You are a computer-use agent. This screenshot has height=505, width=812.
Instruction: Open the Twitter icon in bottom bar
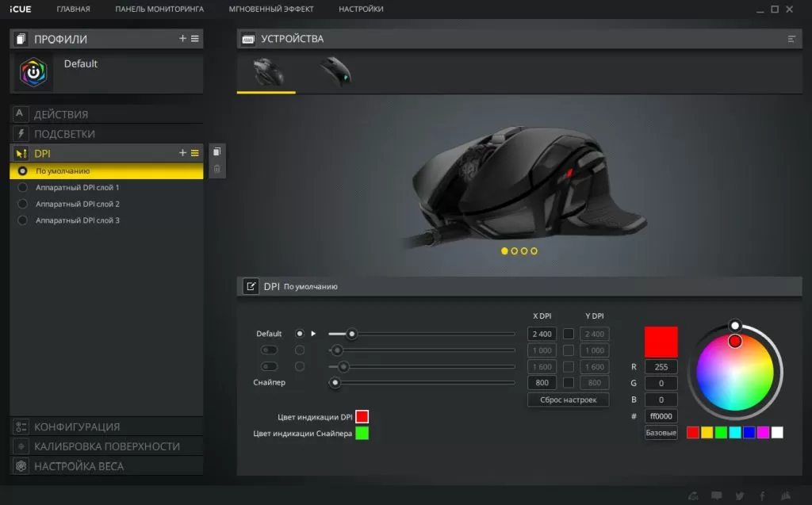click(x=740, y=495)
